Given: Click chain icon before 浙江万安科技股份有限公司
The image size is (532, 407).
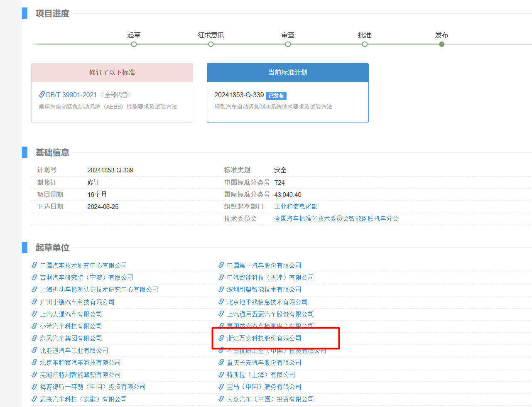Looking at the screenshot, I should point(221,338).
